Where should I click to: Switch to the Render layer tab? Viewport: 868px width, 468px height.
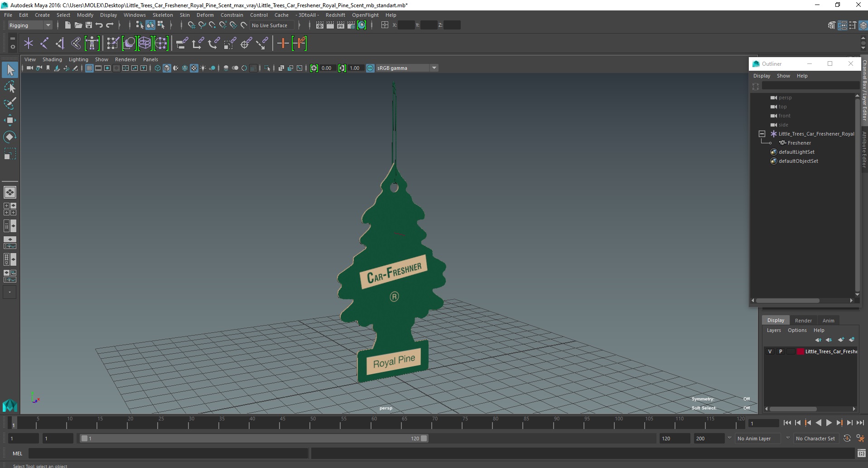tap(803, 320)
